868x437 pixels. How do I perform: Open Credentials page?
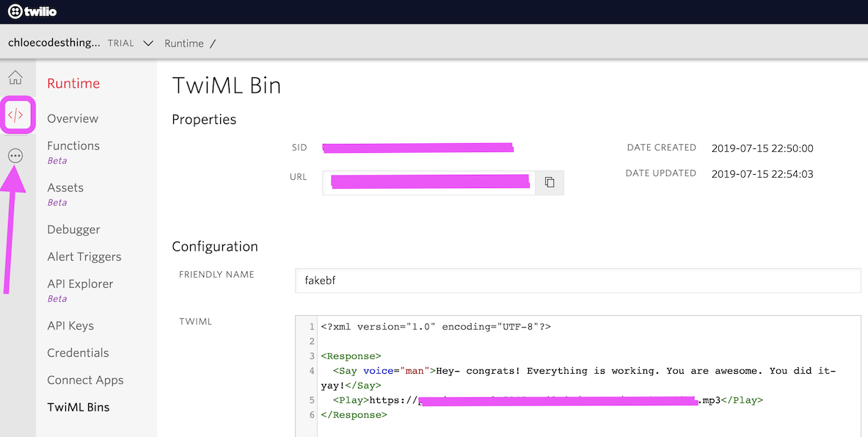point(78,353)
